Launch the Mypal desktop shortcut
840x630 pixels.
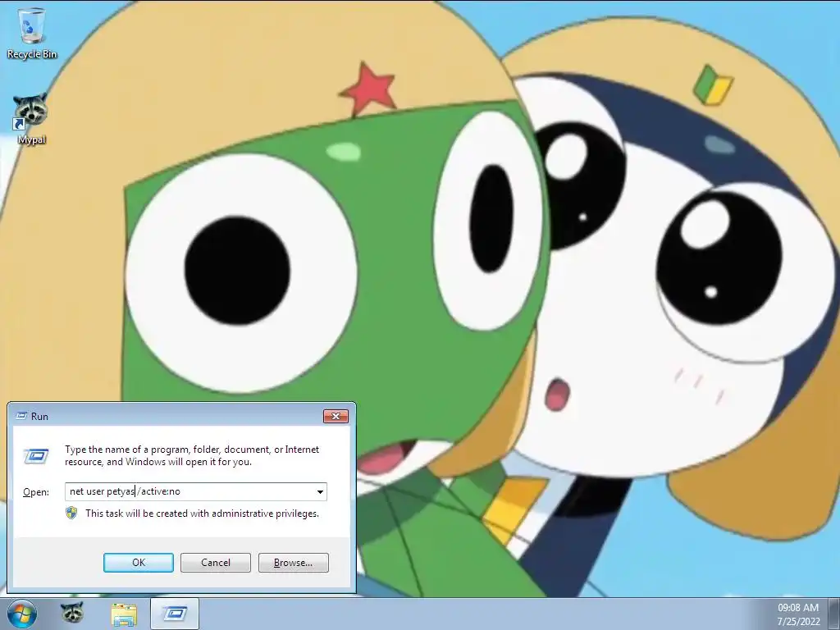coord(31,119)
